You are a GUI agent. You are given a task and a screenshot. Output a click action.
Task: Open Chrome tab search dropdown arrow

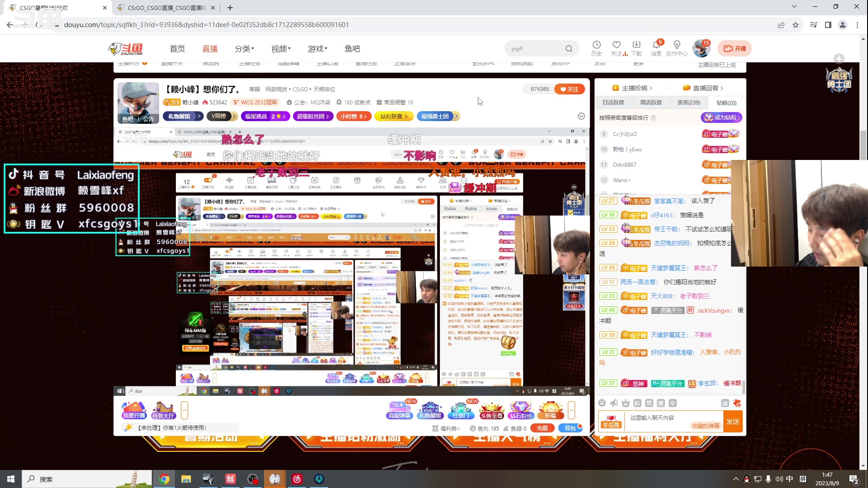(794, 7)
